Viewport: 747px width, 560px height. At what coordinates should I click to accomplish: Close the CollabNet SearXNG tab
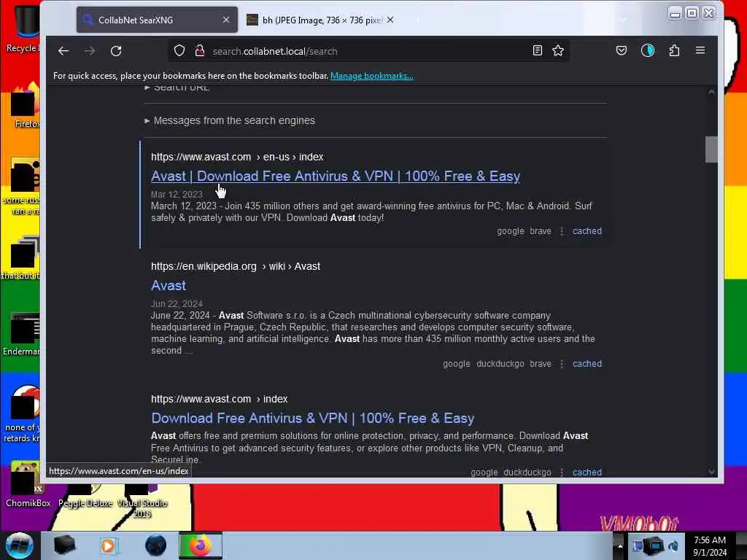(226, 20)
